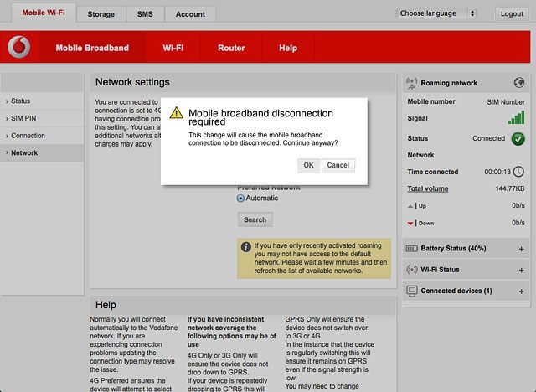Switch to the Storage tab
Screen dimensions: 536x392
point(100,14)
